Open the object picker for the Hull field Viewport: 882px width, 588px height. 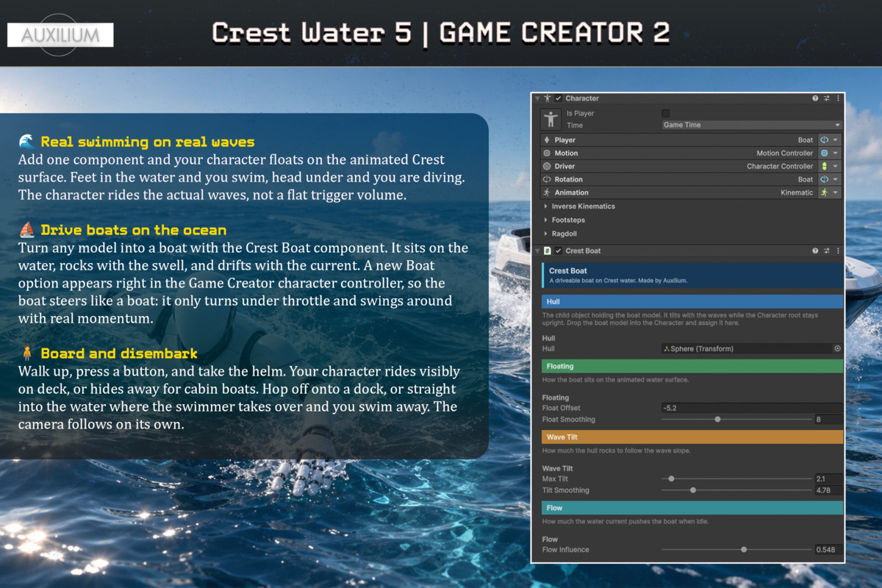coord(837,348)
